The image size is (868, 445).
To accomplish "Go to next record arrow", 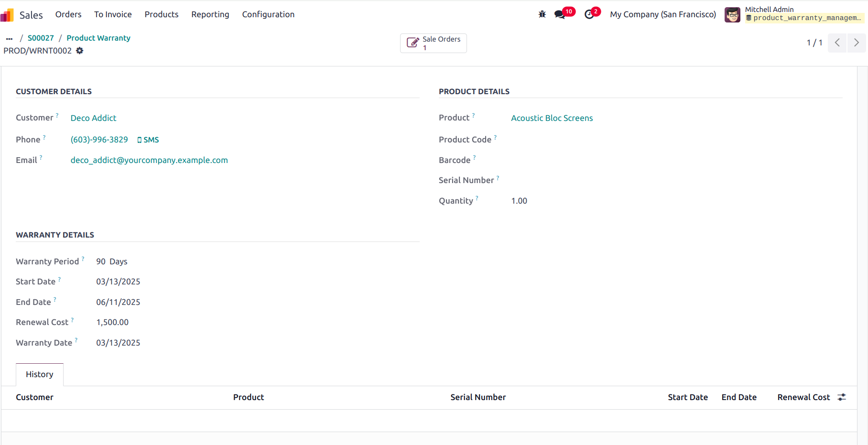I will tap(857, 43).
